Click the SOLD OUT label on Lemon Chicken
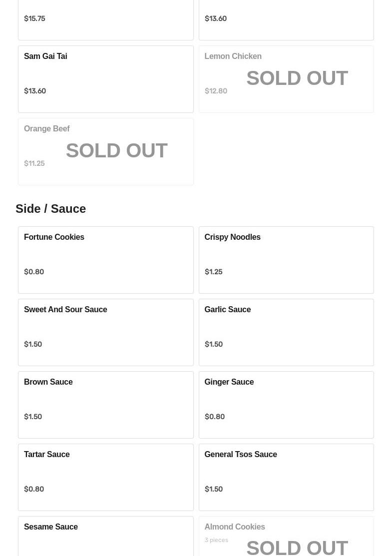392x556 pixels. (297, 78)
